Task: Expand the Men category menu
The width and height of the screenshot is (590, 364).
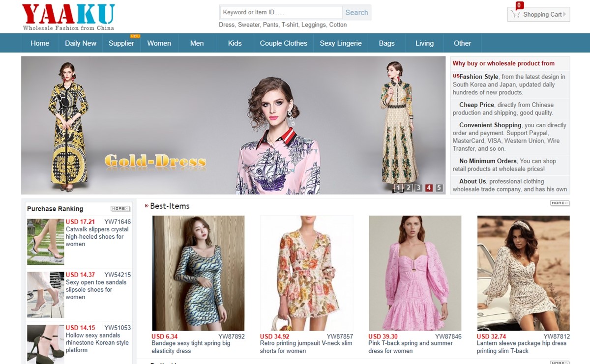Action: (x=197, y=43)
